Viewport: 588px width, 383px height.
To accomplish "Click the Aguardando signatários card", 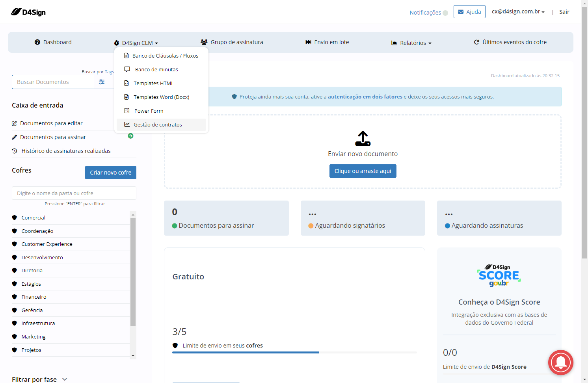I will (x=363, y=218).
